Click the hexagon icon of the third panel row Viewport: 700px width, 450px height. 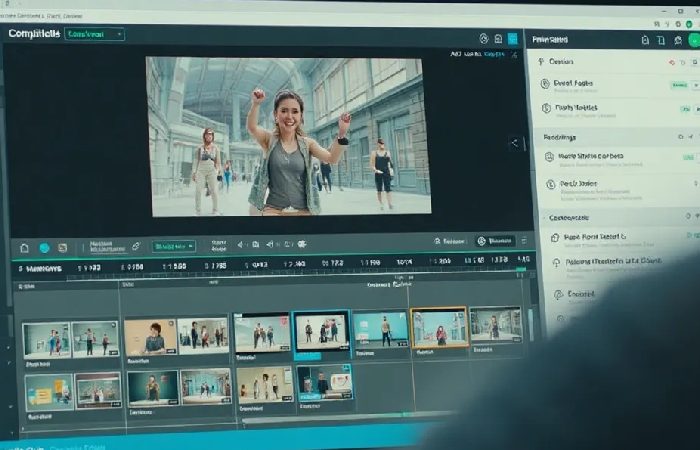[x=546, y=108]
